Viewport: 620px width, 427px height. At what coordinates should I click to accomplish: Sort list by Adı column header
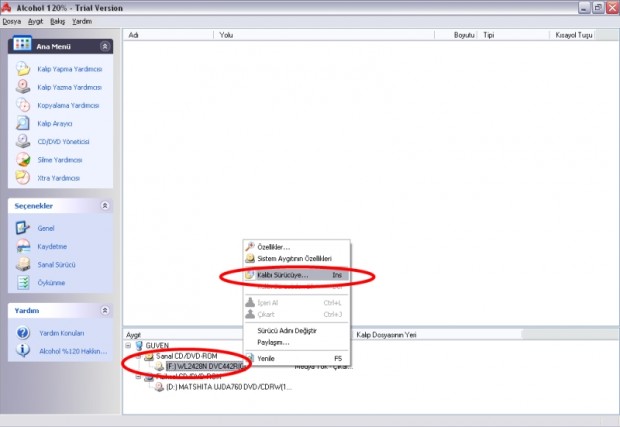point(168,35)
